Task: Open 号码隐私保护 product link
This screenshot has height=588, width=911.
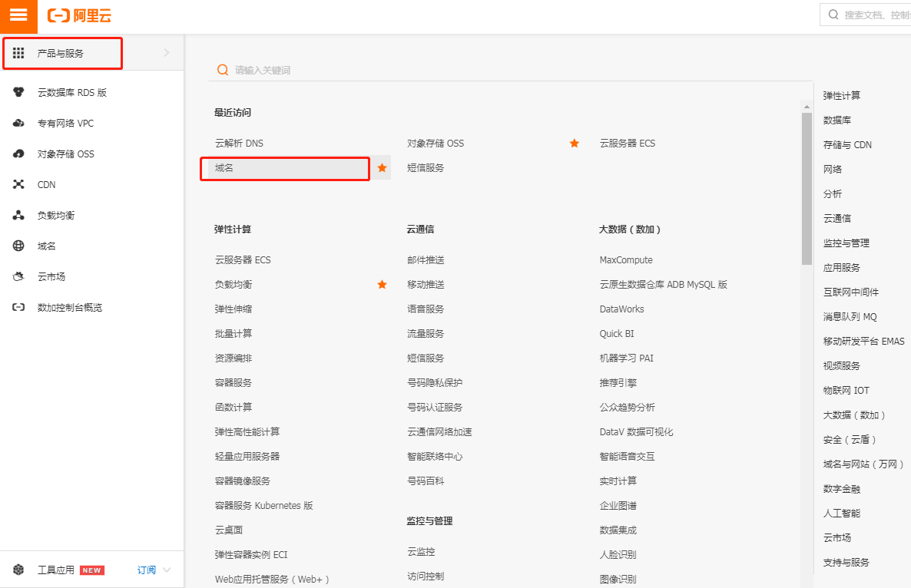Action: point(435,382)
